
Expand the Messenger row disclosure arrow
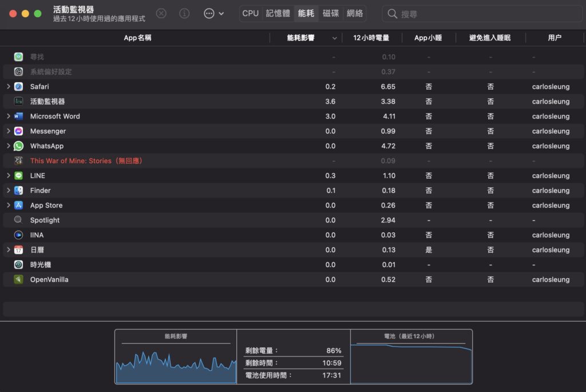(x=8, y=131)
